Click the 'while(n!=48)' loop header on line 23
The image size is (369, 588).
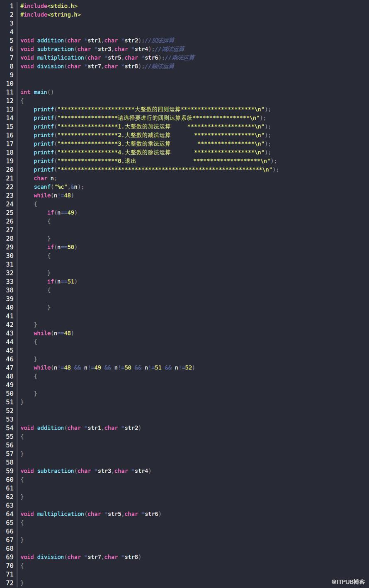[54, 195]
